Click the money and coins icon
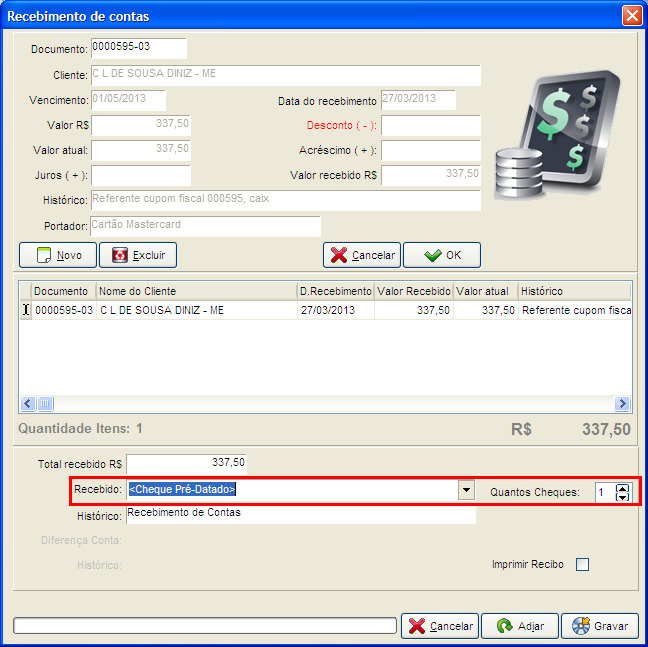The height and width of the screenshot is (647, 648). point(565,135)
